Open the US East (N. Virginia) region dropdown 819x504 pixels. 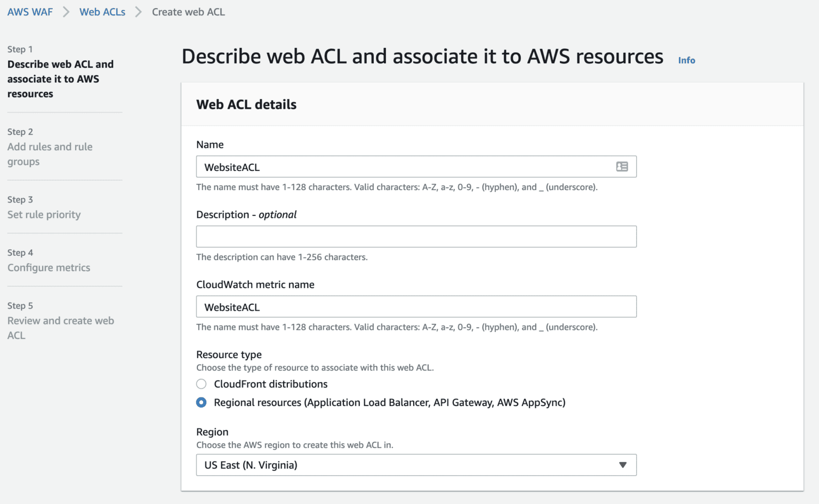coord(416,465)
